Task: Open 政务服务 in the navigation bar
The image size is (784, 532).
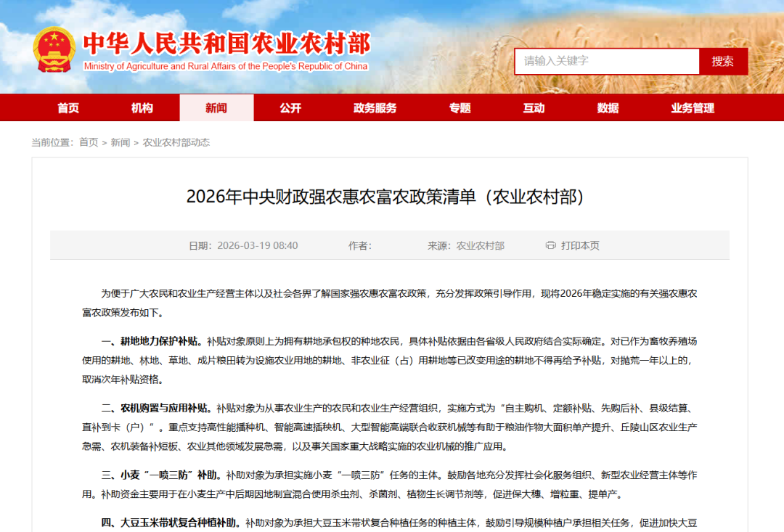Action: [x=375, y=108]
